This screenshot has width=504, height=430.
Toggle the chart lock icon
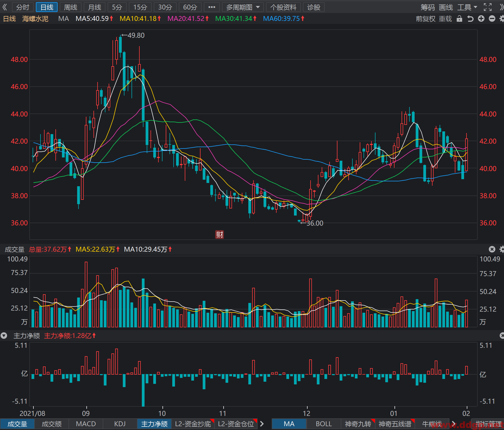pos(459,19)
